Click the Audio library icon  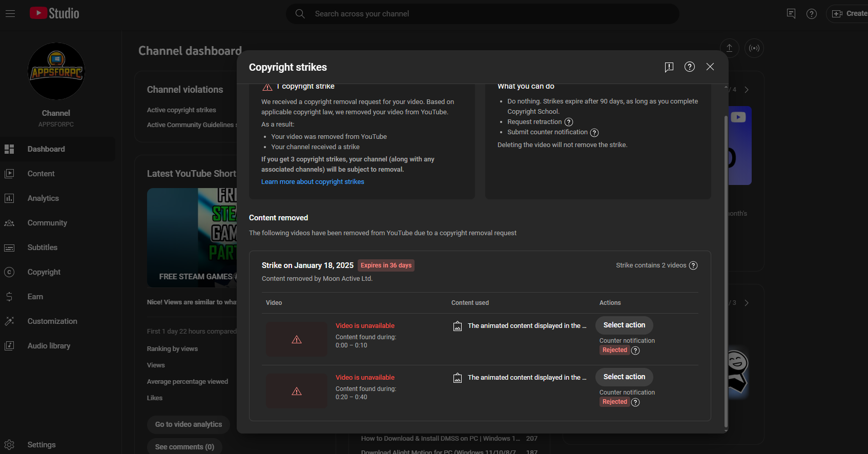[9, 346]
